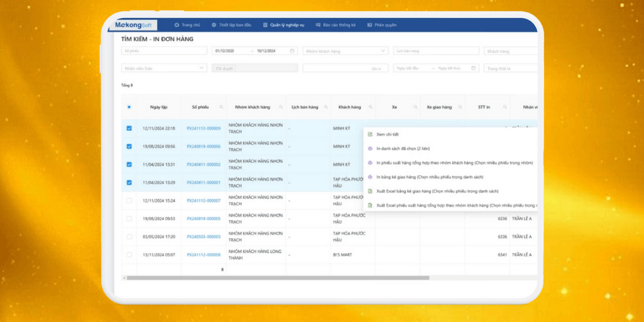Expand the Nhóm khách hàng filter dropdown
The height and width of the screenshot is (322, 644).
tap(345, 51)
